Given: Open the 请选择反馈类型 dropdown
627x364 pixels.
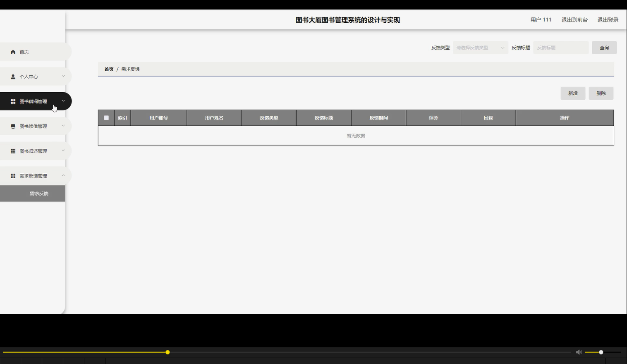Looking at the screenshot, I should (x=480, y=47).
